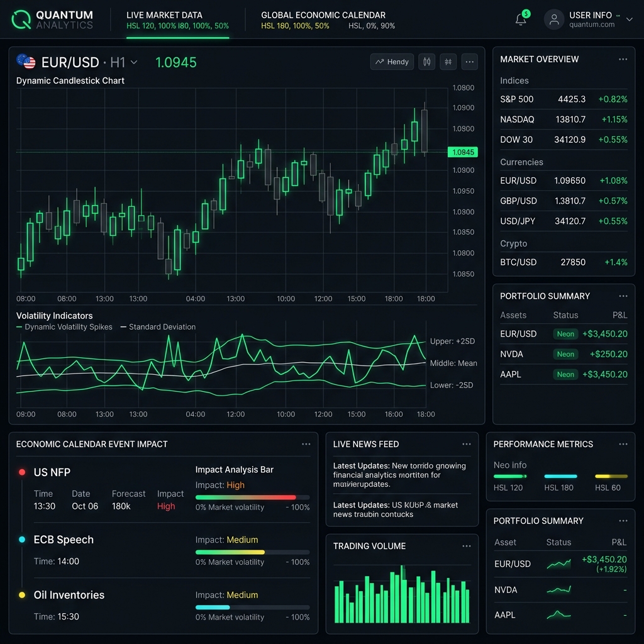644x644 pixels.
Task: Click the Middle Mean band label
Action: click(453, 363)
